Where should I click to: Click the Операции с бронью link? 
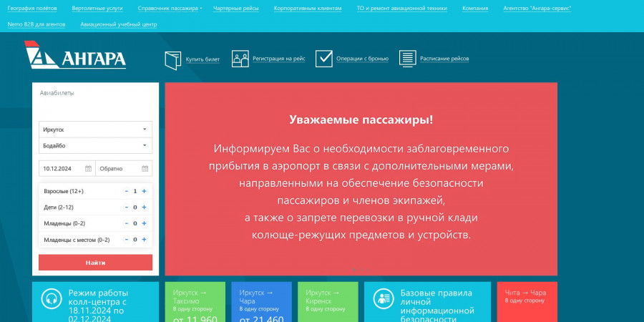tap(362, 59)
